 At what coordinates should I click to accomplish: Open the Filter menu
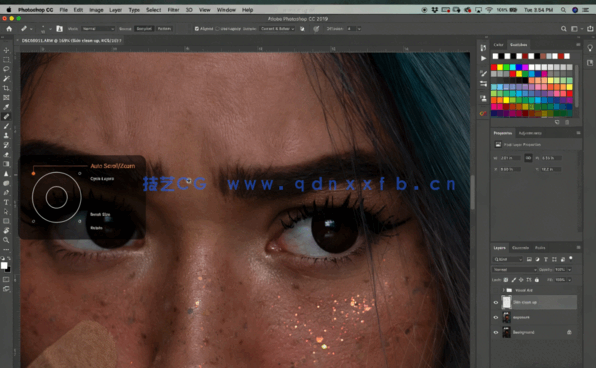tap(173, 10)
